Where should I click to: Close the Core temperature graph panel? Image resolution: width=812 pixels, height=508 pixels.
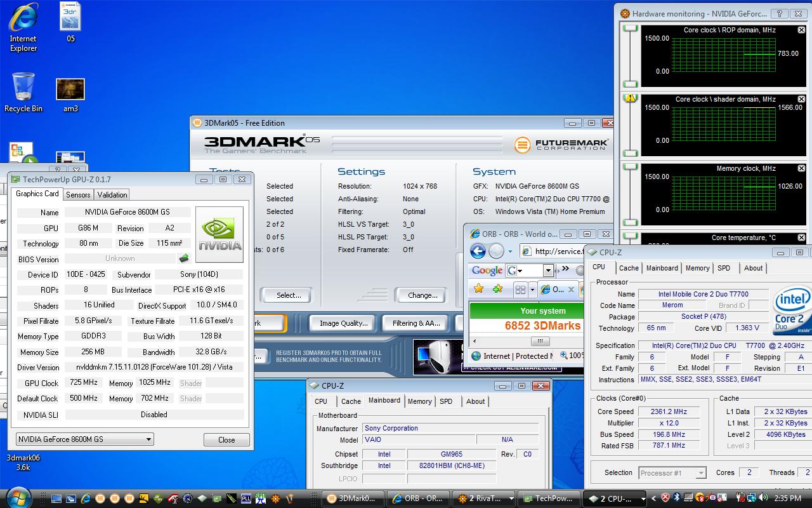(x=801, y=237)
